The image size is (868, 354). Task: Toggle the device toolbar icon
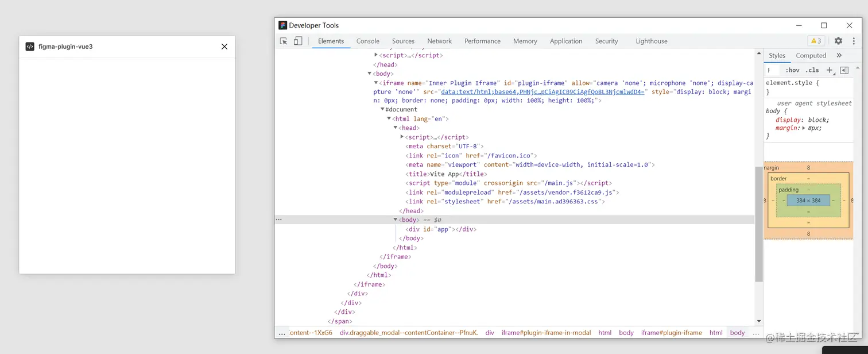pyautogui.click(x=298, y=41)
